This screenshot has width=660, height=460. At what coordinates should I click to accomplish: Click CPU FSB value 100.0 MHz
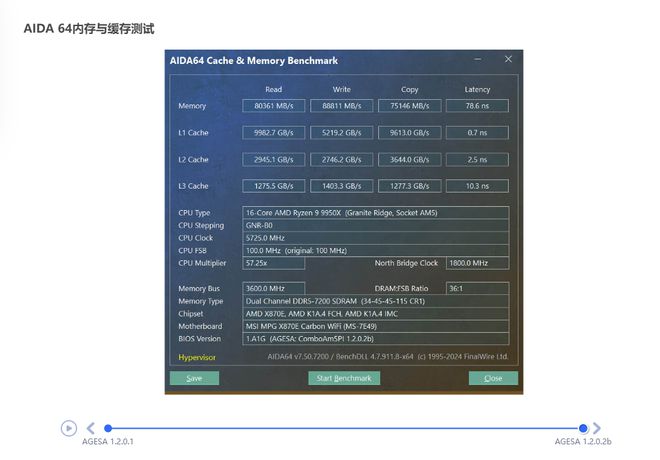pyautogui.click(x=375, y=250)
